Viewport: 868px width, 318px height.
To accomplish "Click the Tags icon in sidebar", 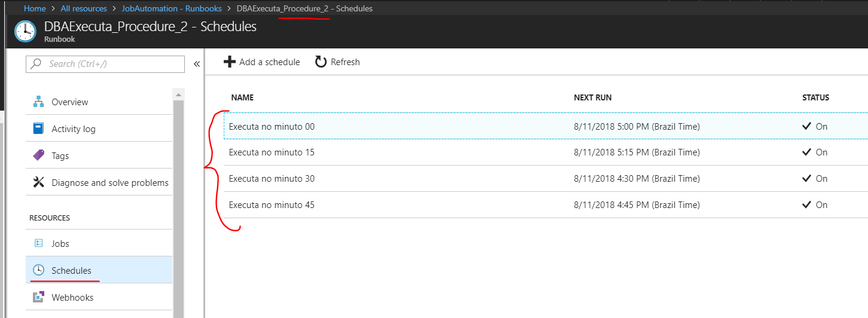I will [38, 155].
